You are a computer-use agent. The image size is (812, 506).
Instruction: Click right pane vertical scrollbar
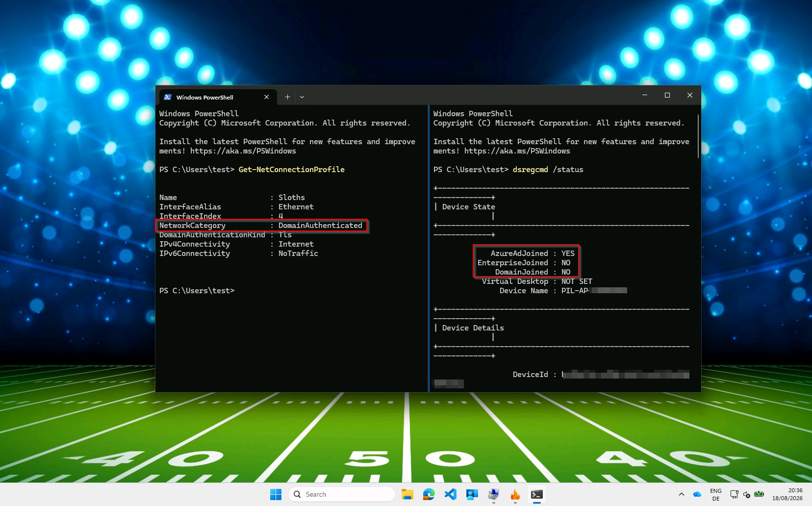[x=698, y=136]
